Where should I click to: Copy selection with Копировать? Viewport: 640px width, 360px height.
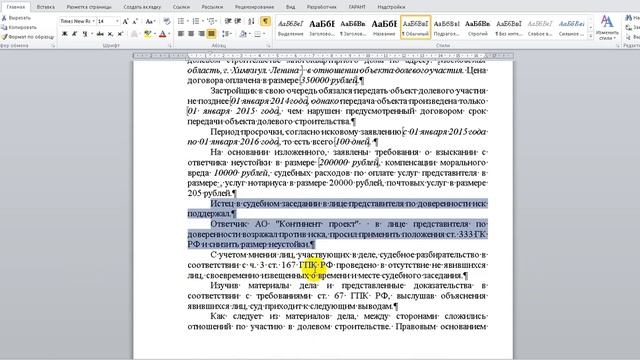point(19,27)
